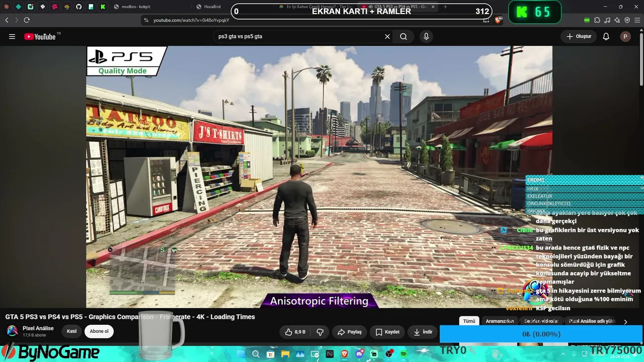Share the video via Paylaş
The image size is (644, 362).
350,332
